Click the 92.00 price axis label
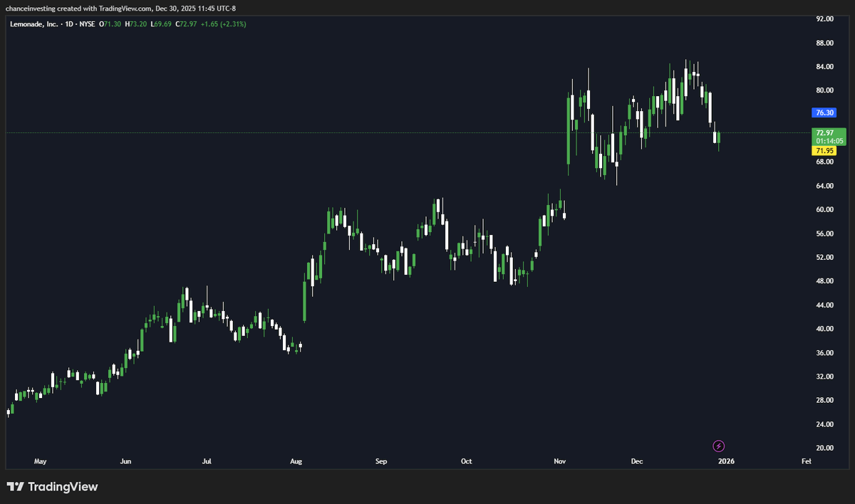This screenshot has width=855, height=504. click(825, 19)
